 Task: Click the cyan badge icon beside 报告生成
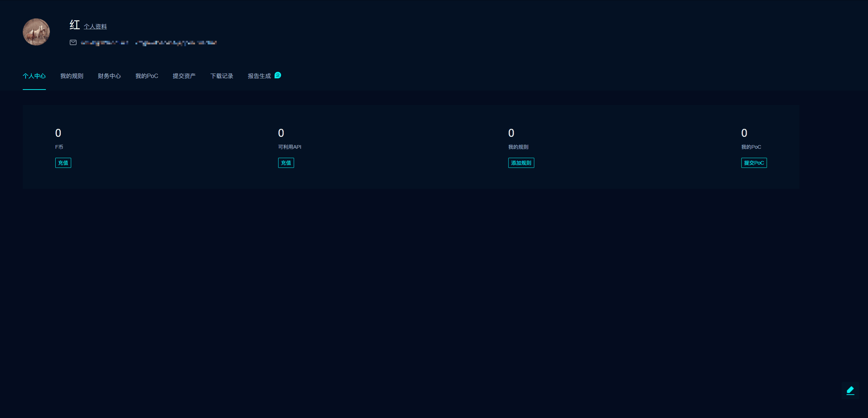point(277,75)
